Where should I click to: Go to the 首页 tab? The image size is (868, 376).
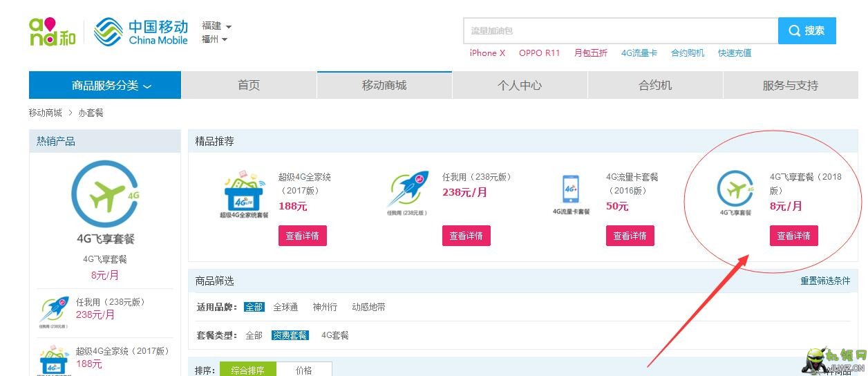(249, 85)
